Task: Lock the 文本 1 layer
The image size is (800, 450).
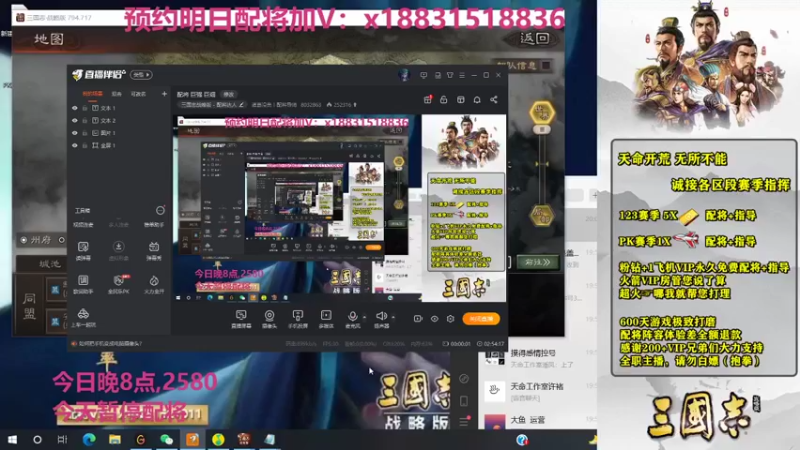Action: click(85, 108)
